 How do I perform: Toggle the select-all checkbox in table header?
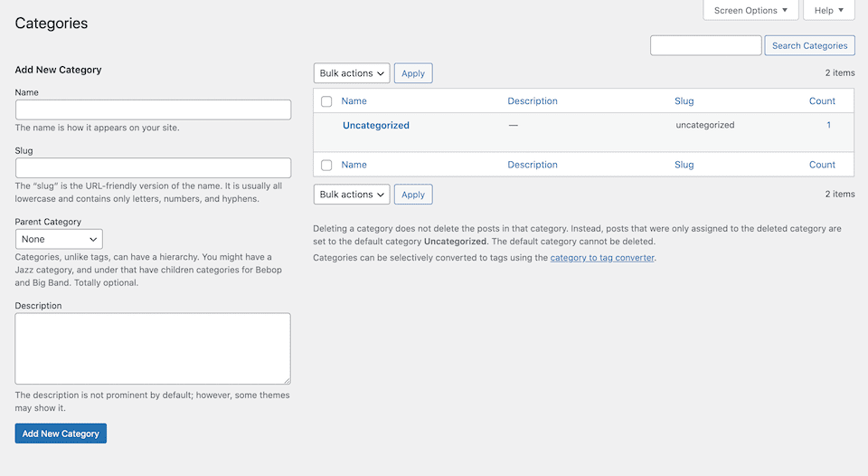click(326, 101)
